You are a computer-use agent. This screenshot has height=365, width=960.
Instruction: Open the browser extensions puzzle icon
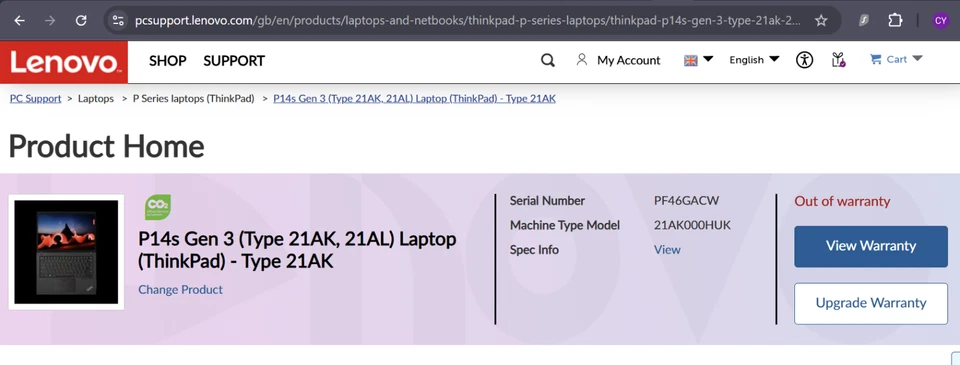tap(895, 21)
